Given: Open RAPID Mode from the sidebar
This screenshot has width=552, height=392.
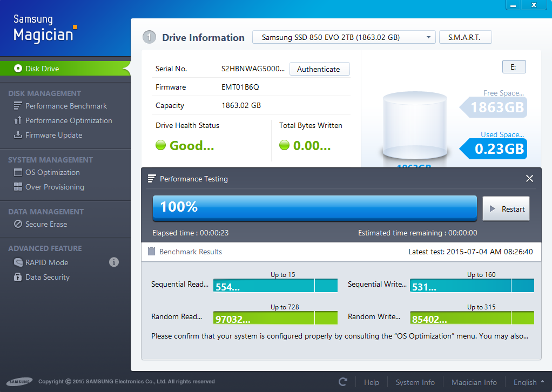Looking at the screenshot, I should click(46, 262).
